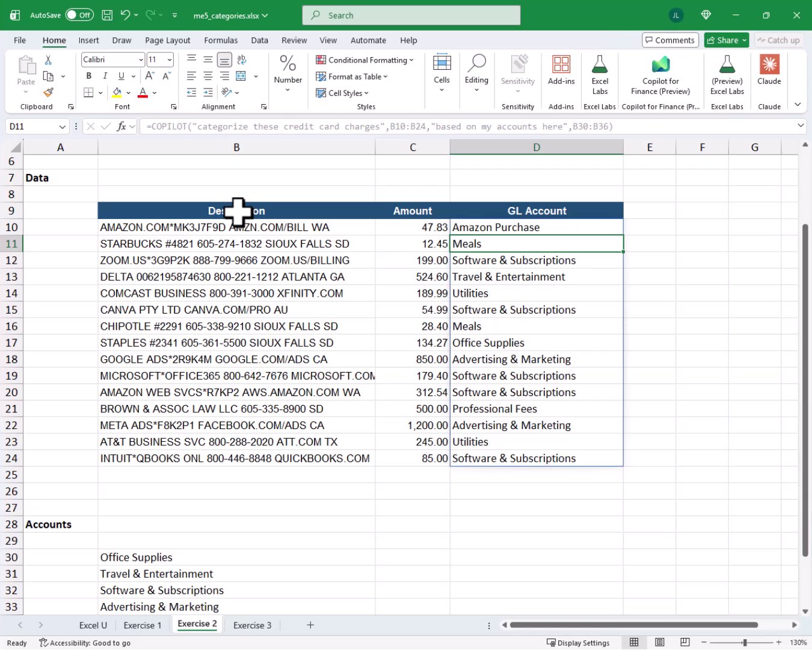Open the Insert ribbon tab
This screenshot has width=812, height=650.
click(x=88, y=40)
